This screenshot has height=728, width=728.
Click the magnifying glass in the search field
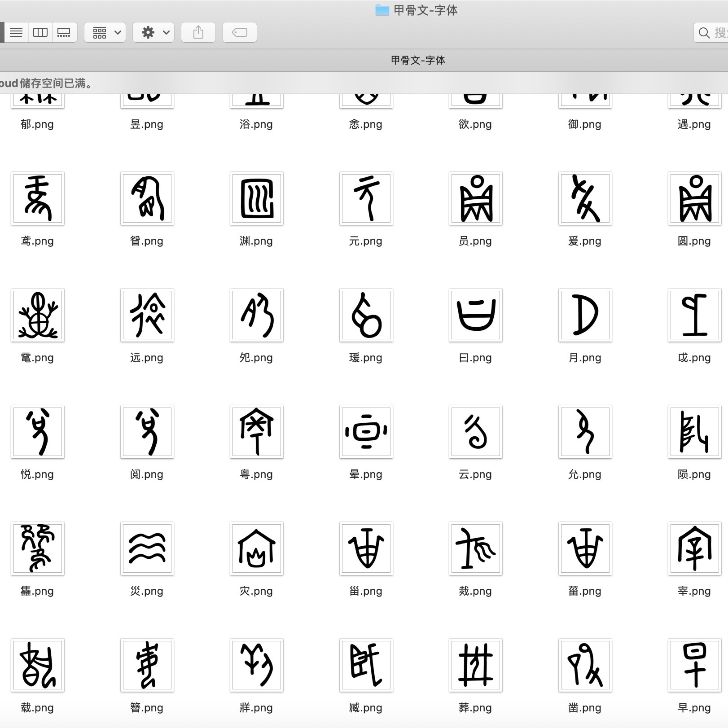tap(703, 32)
